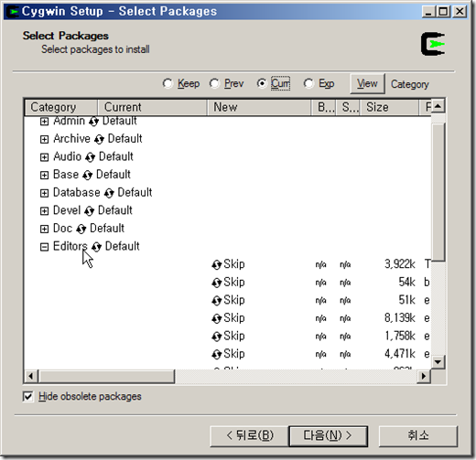Image resolution: width=476 pixels, height=460 pixels.
Task: Click the horizontal scrollbar thumb
Action: click(x=106, y=376)
